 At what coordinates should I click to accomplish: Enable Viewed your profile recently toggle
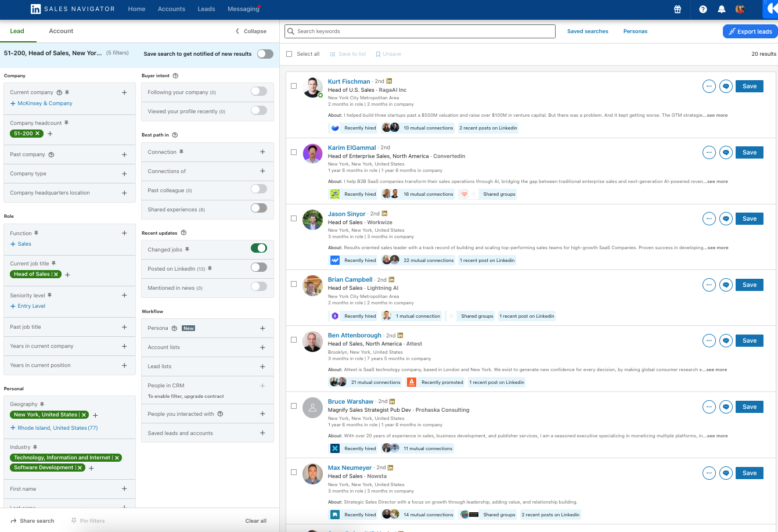(259, 111)
